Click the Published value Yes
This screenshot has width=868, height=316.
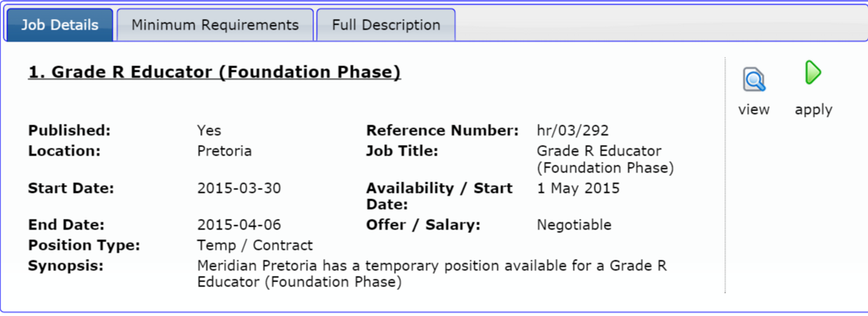209,131
